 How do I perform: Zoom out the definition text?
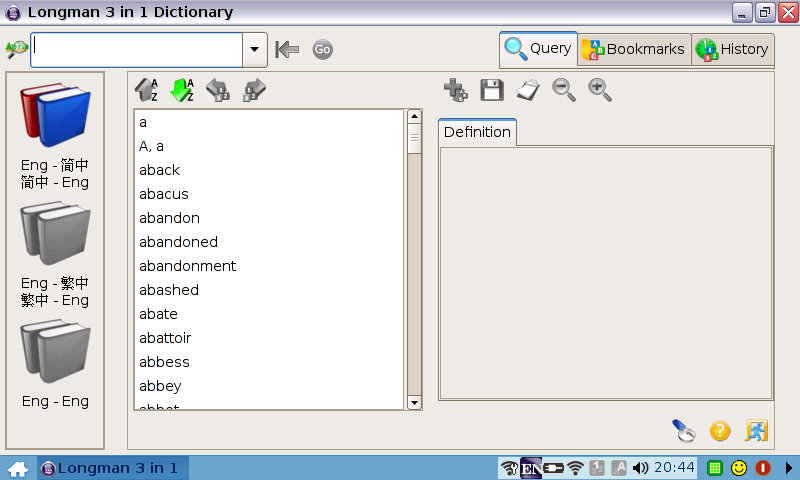(564, 90)
